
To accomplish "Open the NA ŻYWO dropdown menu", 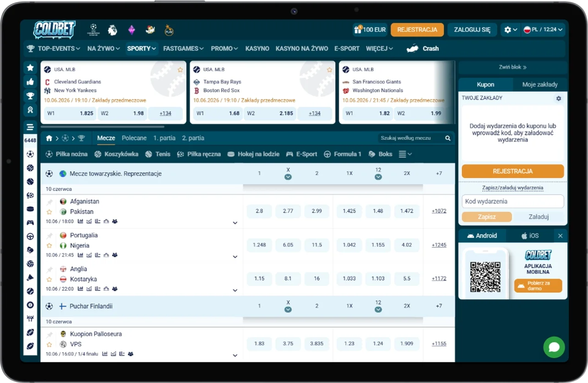I will (x=104, y=48).
